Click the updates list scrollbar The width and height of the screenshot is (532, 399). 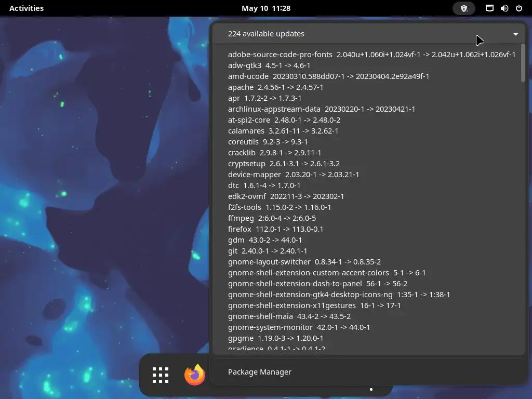(523, 63)
